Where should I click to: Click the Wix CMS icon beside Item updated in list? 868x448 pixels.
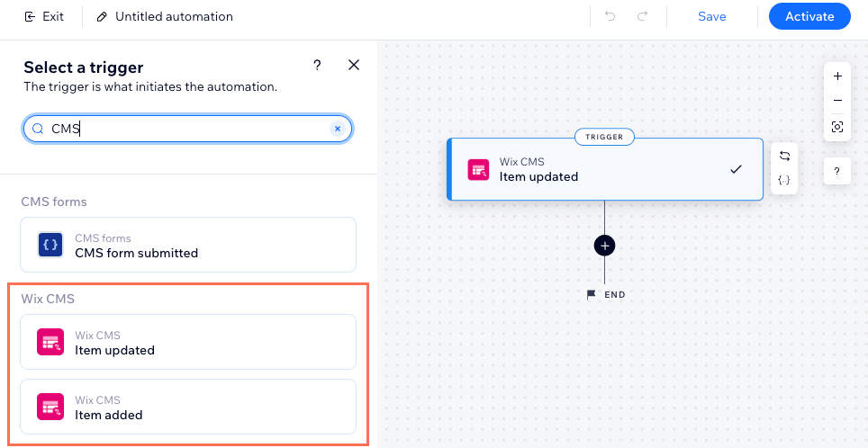pyautogui.click(x=50, y=343)
